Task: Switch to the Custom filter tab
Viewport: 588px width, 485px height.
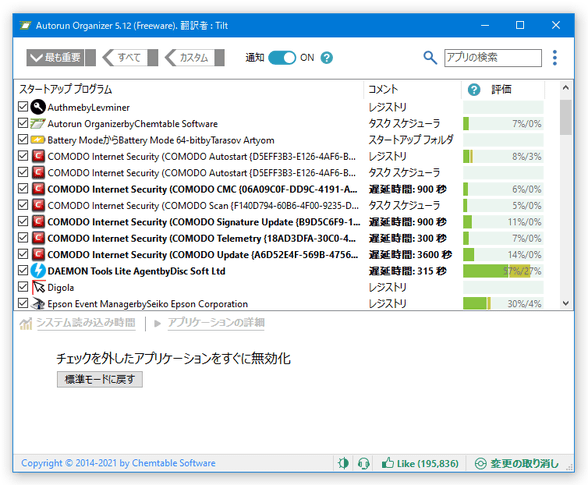Action: tap(194, 58)
